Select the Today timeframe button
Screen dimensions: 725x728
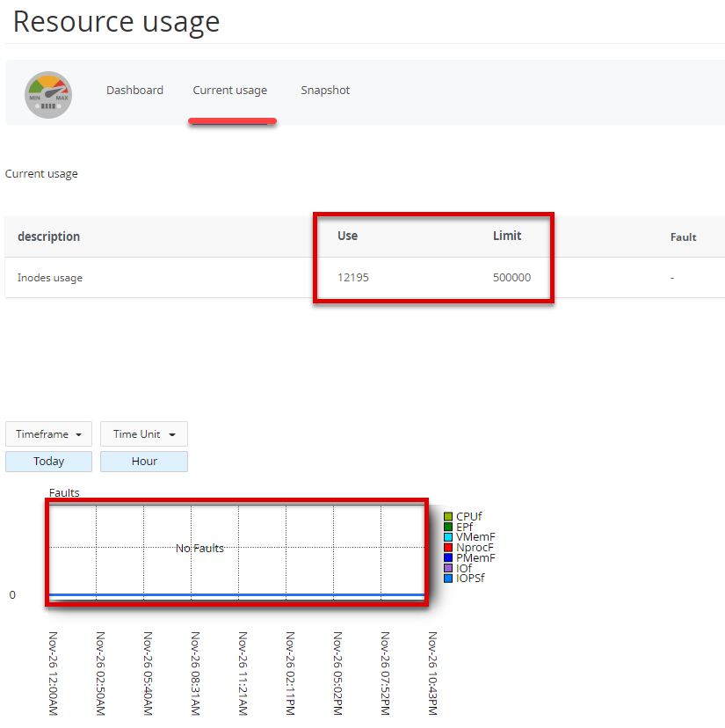click(48, 461)
